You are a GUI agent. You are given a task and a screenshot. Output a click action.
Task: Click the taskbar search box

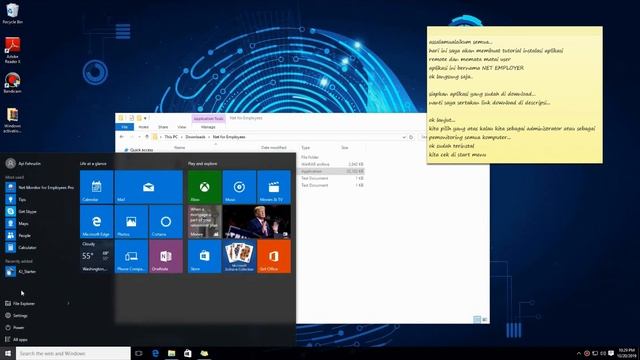73,353
